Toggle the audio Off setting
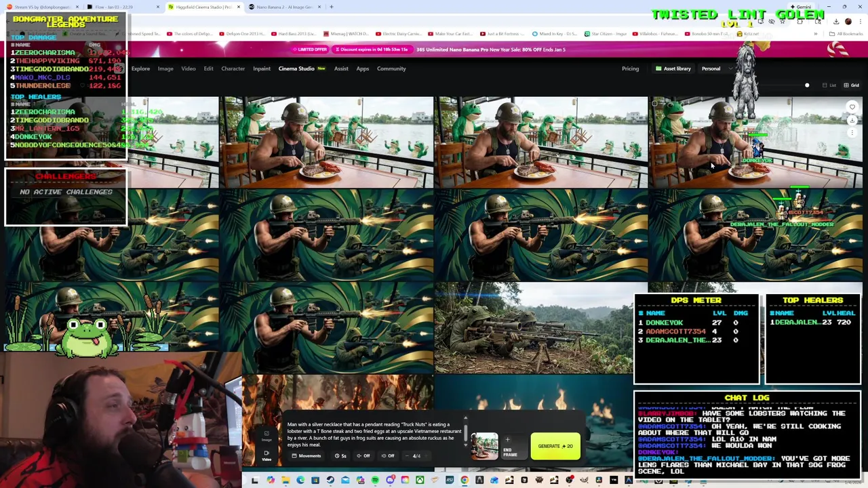This screenshot has width=868, height=488. click(x=363, y=455)
